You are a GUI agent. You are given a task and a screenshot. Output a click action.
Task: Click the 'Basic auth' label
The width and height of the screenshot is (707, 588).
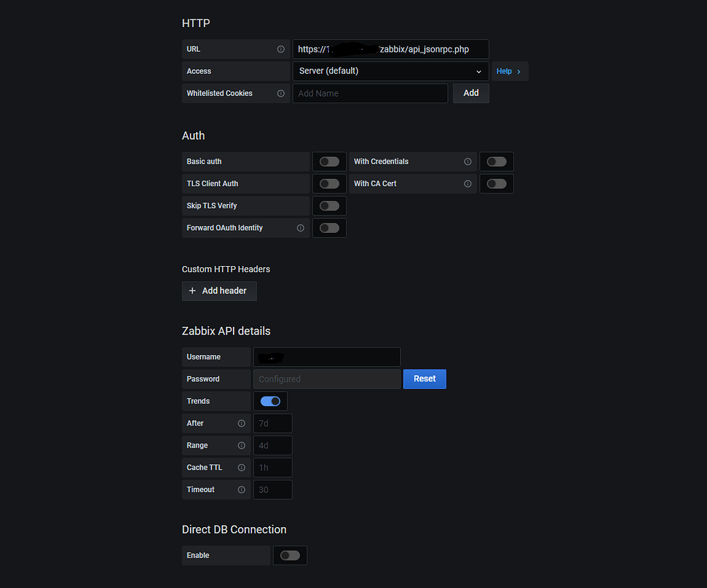(x=204, y=162)
